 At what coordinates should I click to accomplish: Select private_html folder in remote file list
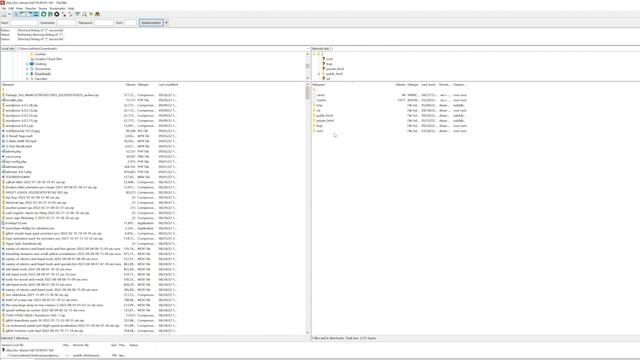pyautogui.click(x=325, y=121)
